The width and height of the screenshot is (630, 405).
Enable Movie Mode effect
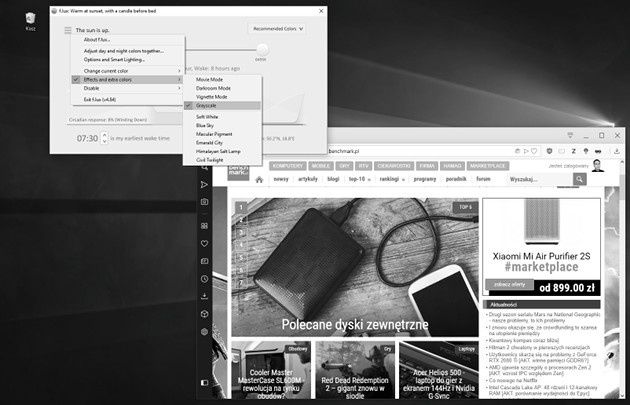(x=222, y=80)
